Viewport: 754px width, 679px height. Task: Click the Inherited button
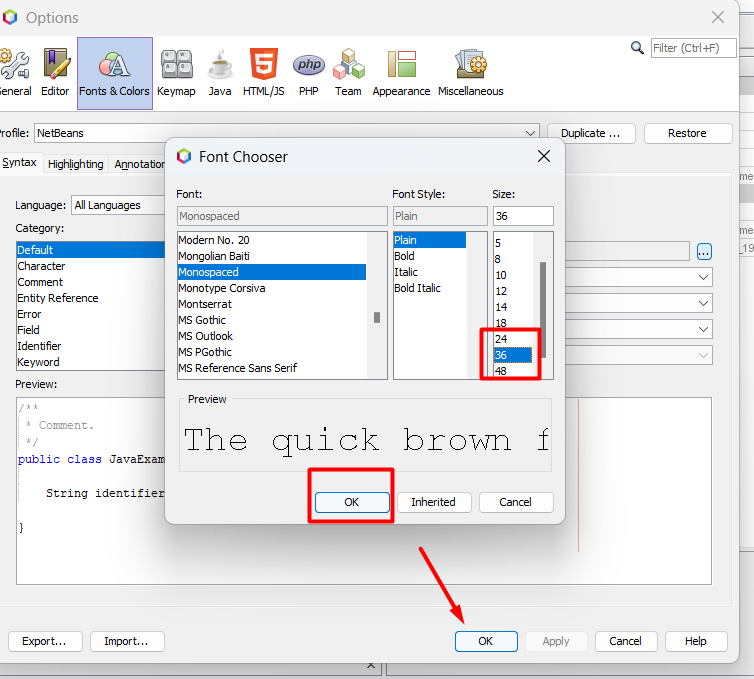pos(434,502)
